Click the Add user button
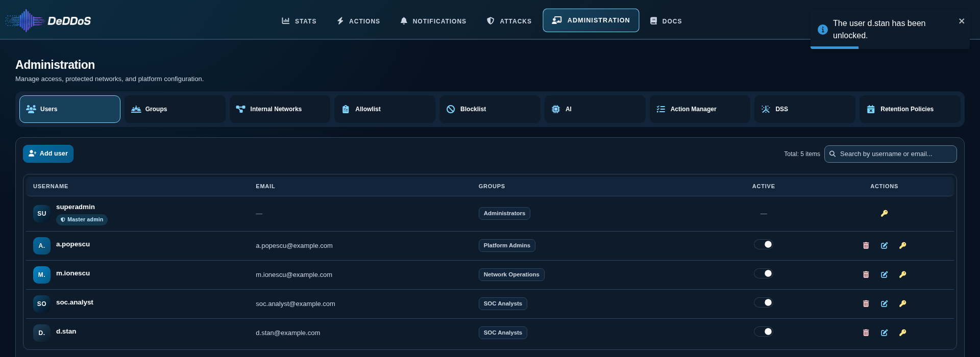Image resolution: width=980 pixels, height=357 pixels. (48, 154)
